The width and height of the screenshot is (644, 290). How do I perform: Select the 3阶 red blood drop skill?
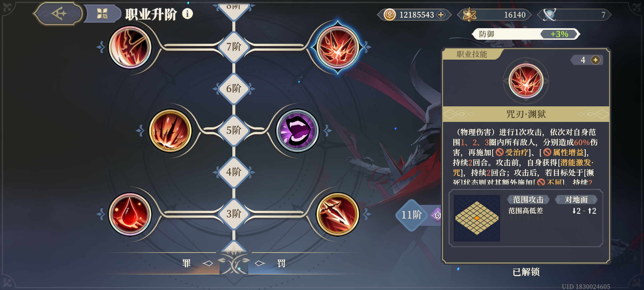tap(130, 214)
